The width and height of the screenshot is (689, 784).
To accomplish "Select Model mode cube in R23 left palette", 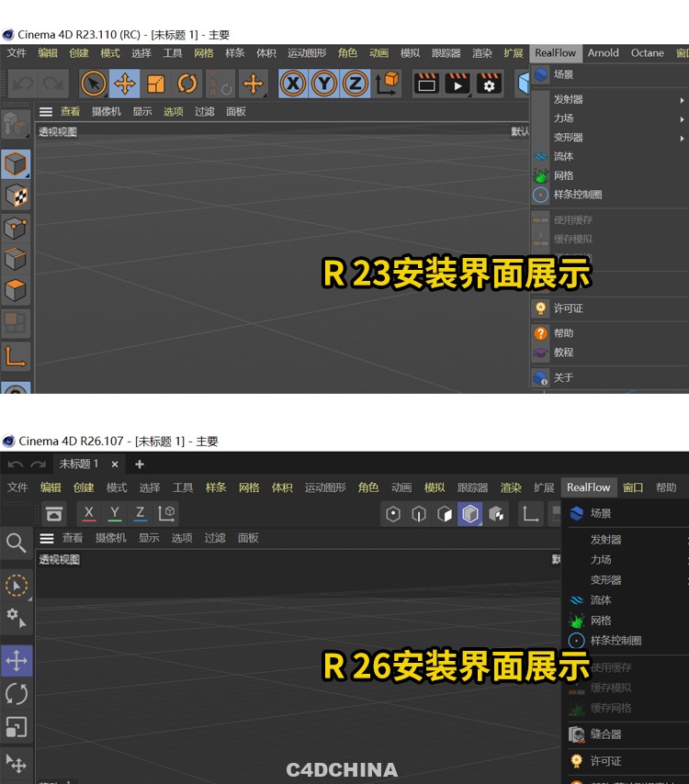I will (x=16, y=164).
